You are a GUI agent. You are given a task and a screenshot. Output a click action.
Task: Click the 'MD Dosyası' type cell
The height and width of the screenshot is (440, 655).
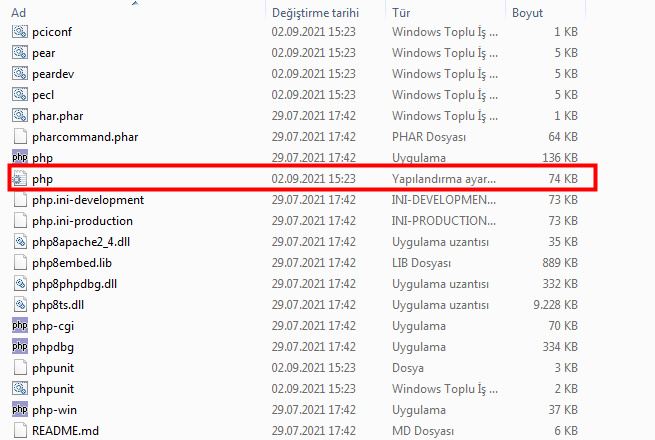(x=423, y=431)
